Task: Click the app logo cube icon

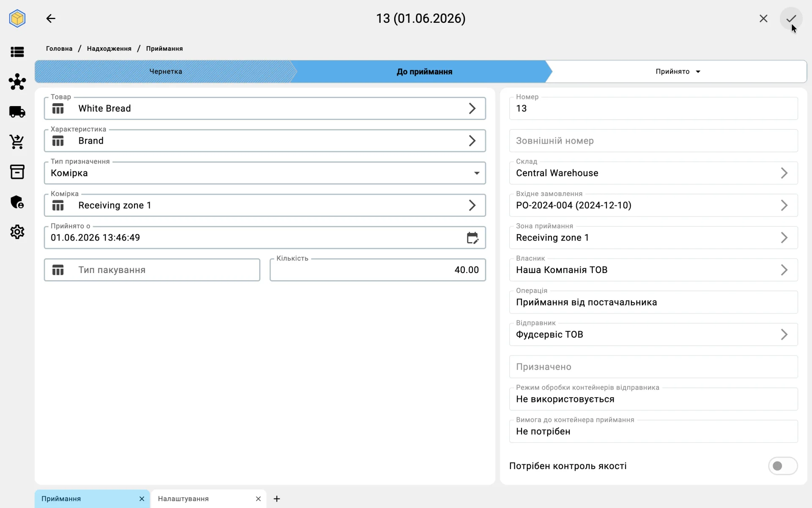Action: tap(17, 19)
